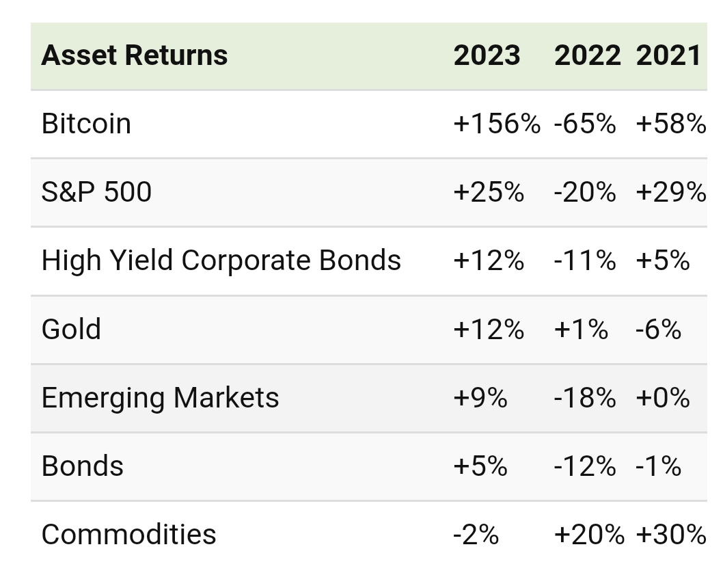Select the Bonds row label
The image size is (723, 588).
click(x=83, y=466)
